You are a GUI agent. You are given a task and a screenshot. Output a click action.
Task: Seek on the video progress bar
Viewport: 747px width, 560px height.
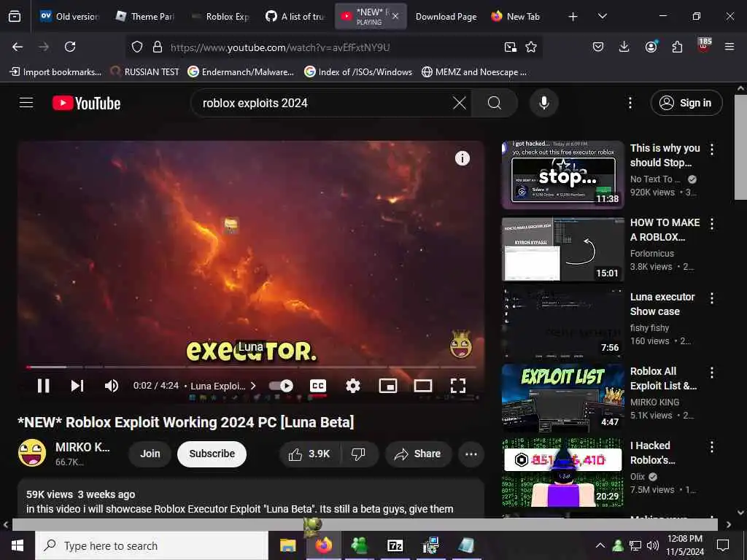click(x=251, y=367)
